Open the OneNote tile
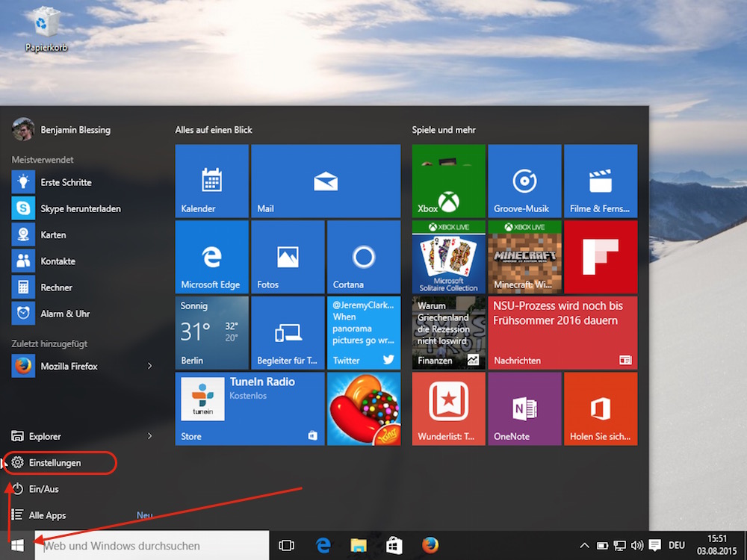 (x=524, y=409)
